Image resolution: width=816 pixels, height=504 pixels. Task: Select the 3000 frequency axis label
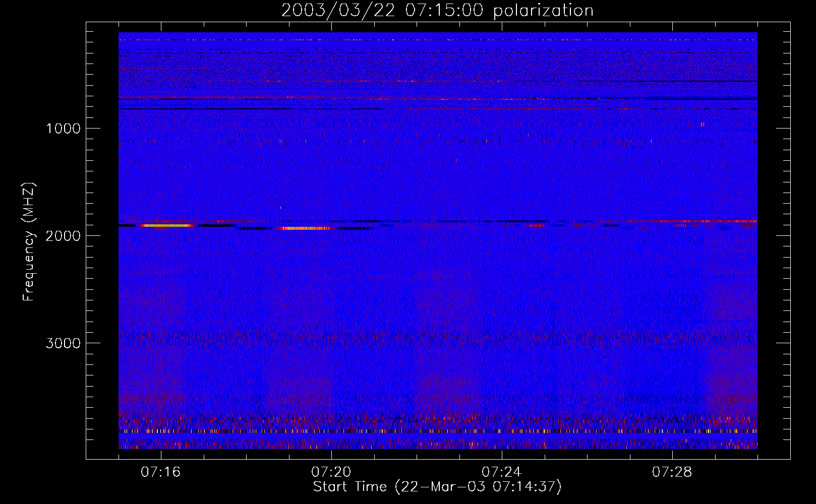[63, 343]
